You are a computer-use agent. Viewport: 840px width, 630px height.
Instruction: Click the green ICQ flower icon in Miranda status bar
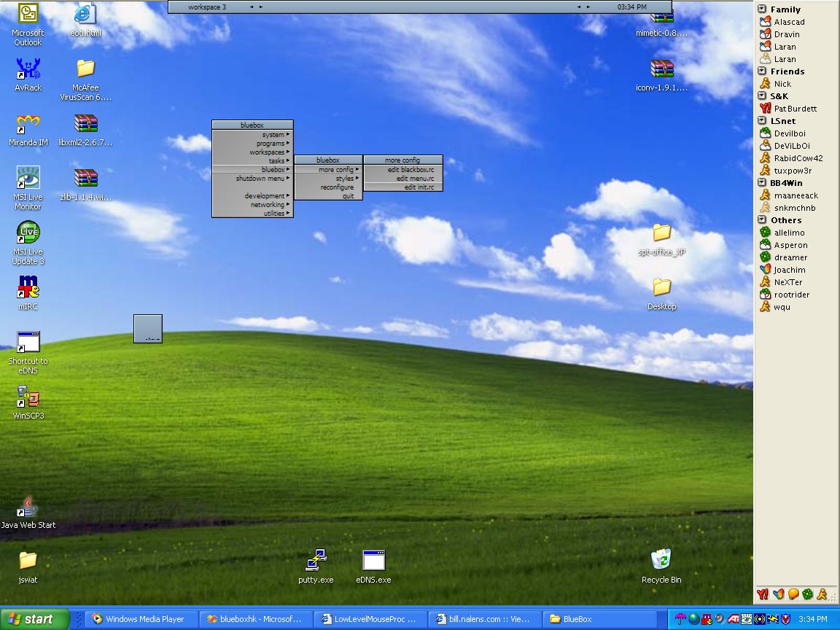(807, 594)
